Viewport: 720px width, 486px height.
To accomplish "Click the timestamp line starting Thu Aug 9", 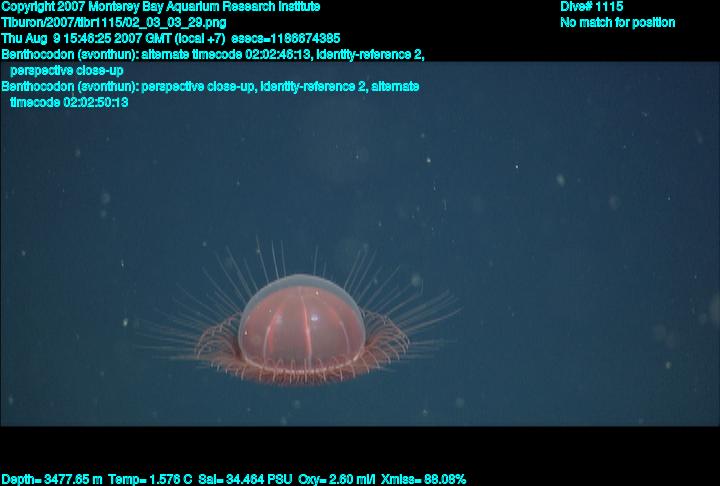I will pyautogui.click(x=170, y=38).
